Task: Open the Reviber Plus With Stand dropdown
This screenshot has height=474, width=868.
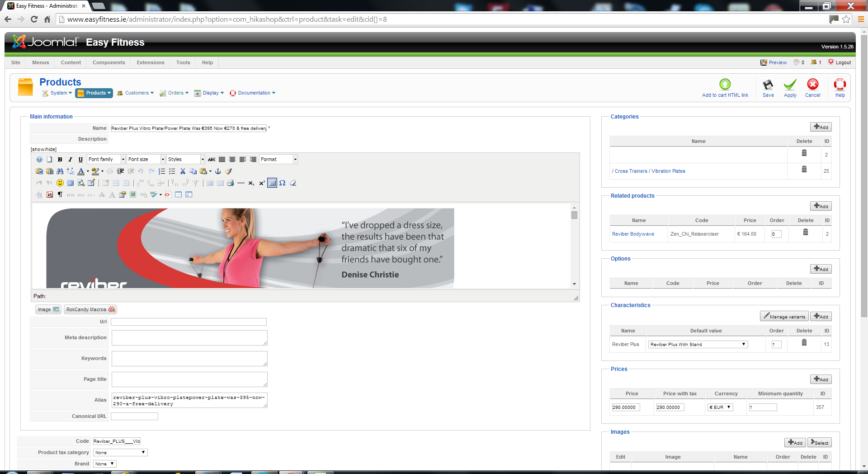Action: [x=698, y=344]
